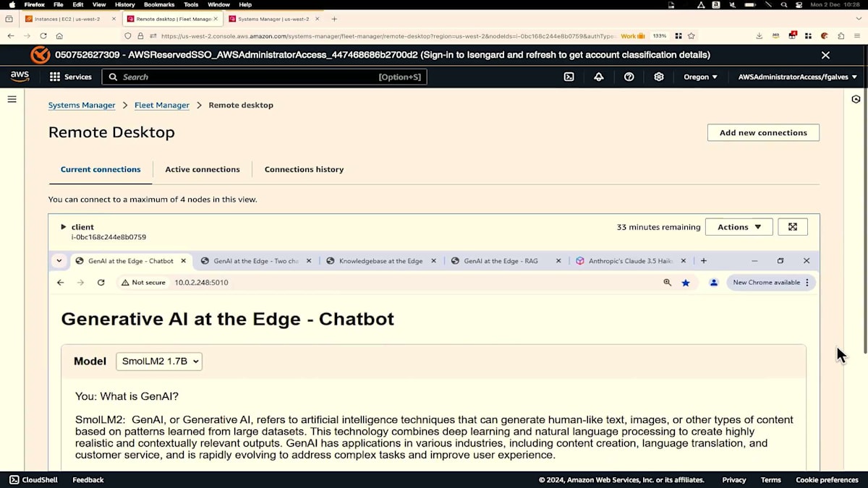Image resolution: width=868 pixels, height=488 pixels.
Task: Reload the remote Chrome page
Action: pyautogui.click(x=101, y=283)
